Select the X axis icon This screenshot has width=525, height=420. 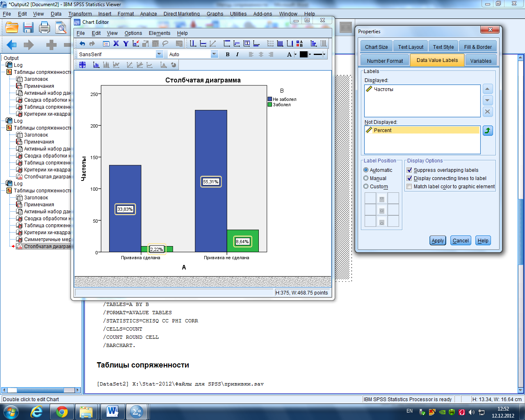[116, 43]
